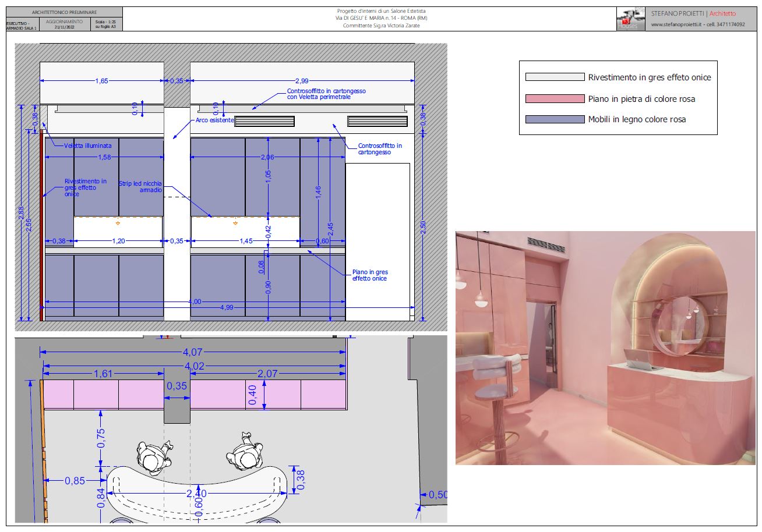Screen dimensions: 762x532
Task: Open the pink salon interior render image
Action: (605, 347)
